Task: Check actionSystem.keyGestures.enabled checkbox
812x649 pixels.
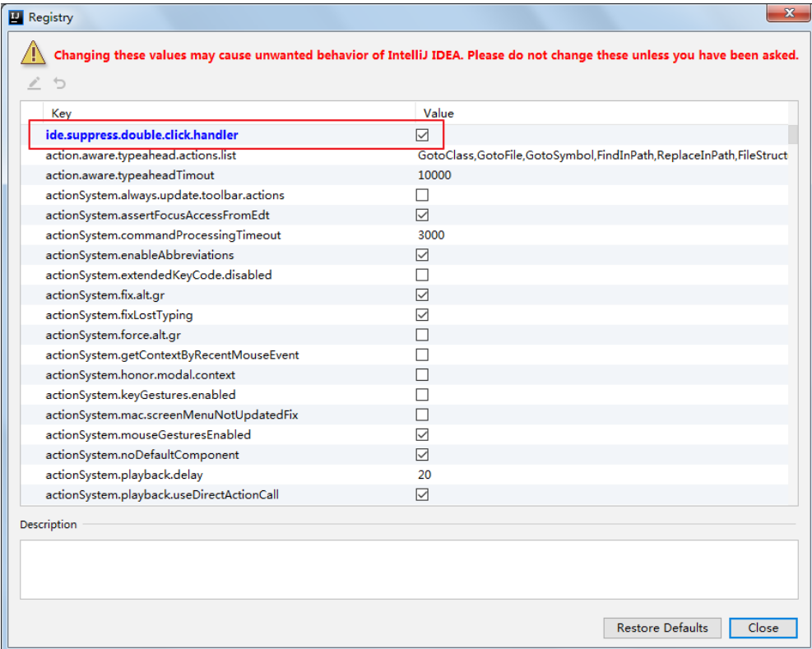Action: click(422, 395)
